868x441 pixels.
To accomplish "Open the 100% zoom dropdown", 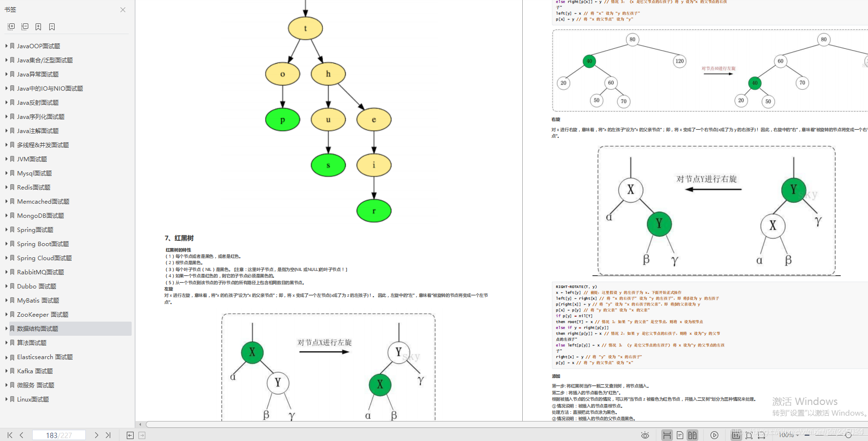I will 789,435.
